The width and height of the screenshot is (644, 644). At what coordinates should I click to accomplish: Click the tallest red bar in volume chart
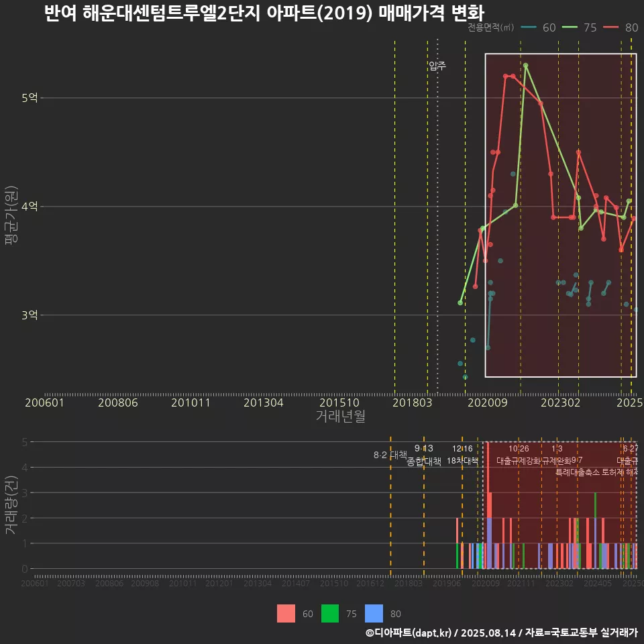coord(488,479)
